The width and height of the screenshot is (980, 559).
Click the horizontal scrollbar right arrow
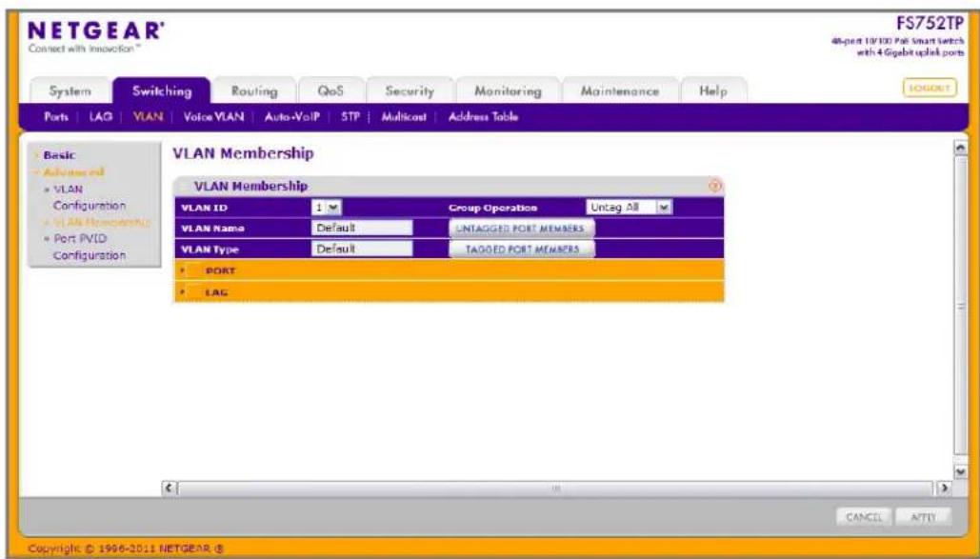coord(945,487)
